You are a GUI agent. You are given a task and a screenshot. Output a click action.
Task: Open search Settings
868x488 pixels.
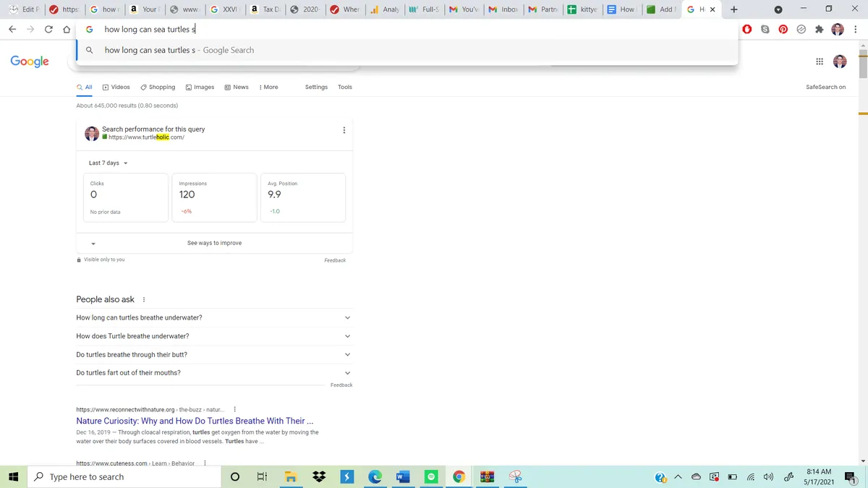tap(316, 87)
